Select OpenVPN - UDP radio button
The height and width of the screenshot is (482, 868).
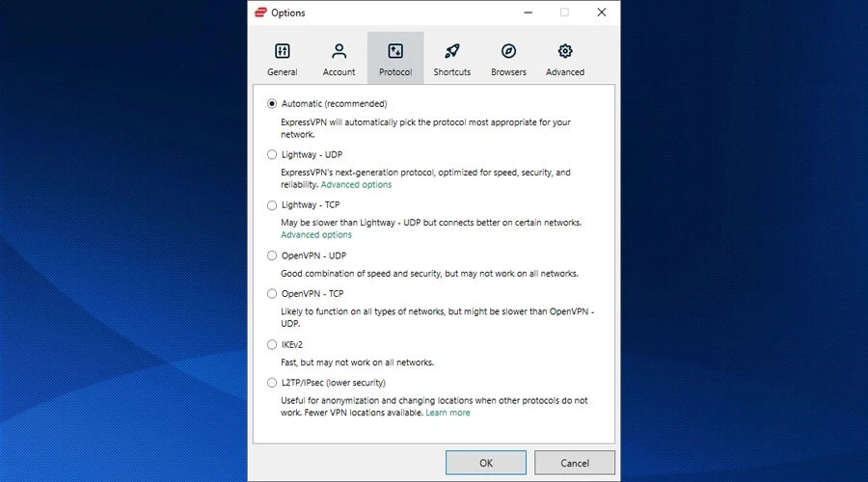(272, 255)
